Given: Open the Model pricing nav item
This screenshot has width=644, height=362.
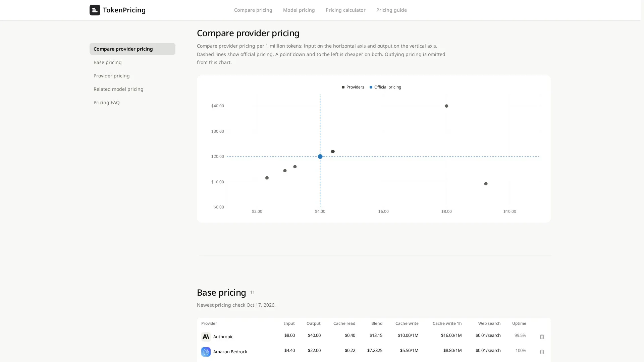Looking at the screenshot, I should coord(299,10).
